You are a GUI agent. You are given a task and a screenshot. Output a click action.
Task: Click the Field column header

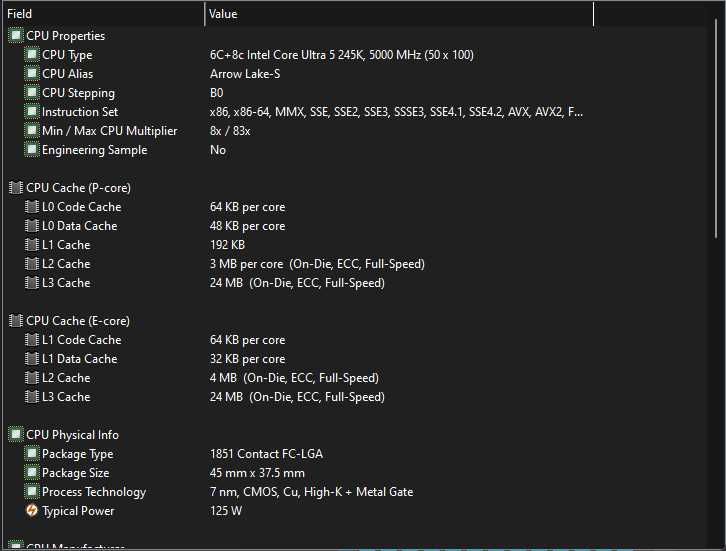point(103,14)
